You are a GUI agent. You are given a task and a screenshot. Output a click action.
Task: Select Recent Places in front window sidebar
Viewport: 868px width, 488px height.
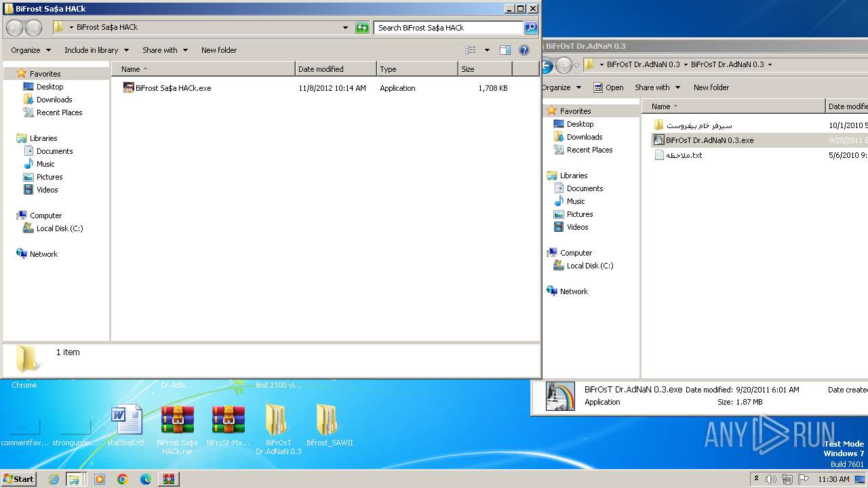click(x=59, y=113)
